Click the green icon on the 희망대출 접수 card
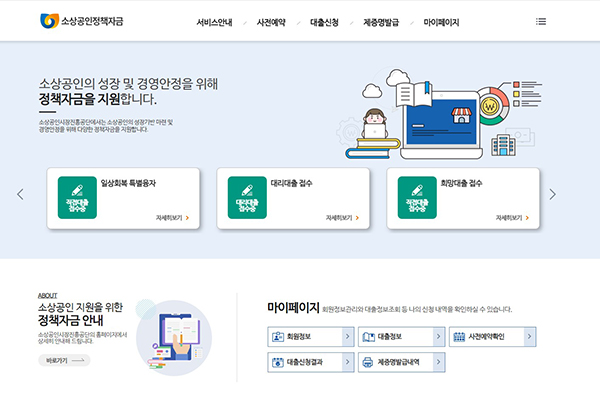Screen dimensions: 600x394 tap(417, 197)
